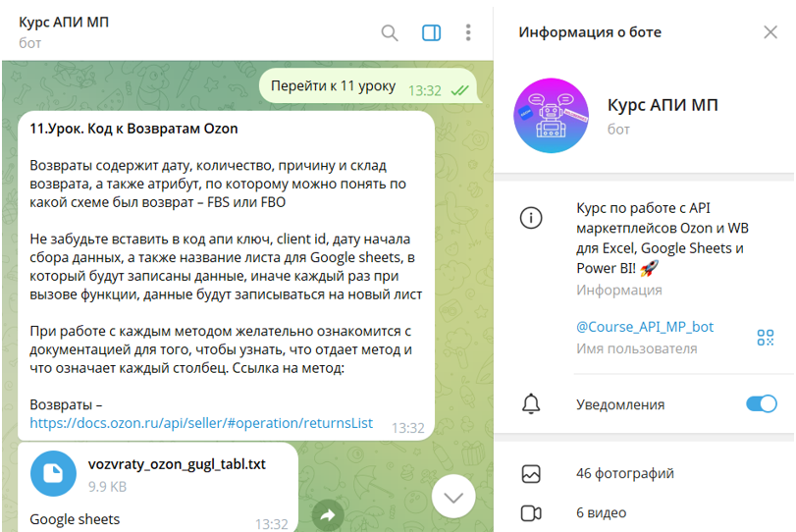Open the Курс АПИ МП bot avatar
The width and height of the screenshot is (796, 532).
tap(552, 116)
